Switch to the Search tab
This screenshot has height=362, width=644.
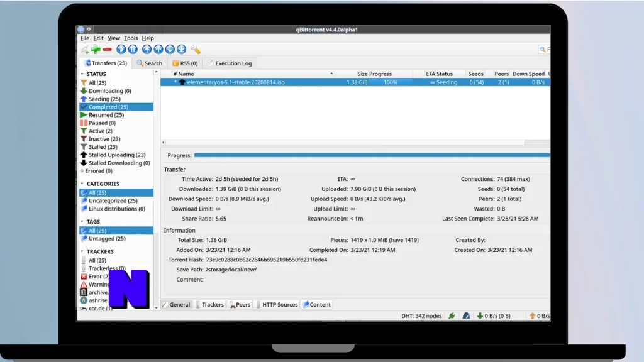coord(150,63)
